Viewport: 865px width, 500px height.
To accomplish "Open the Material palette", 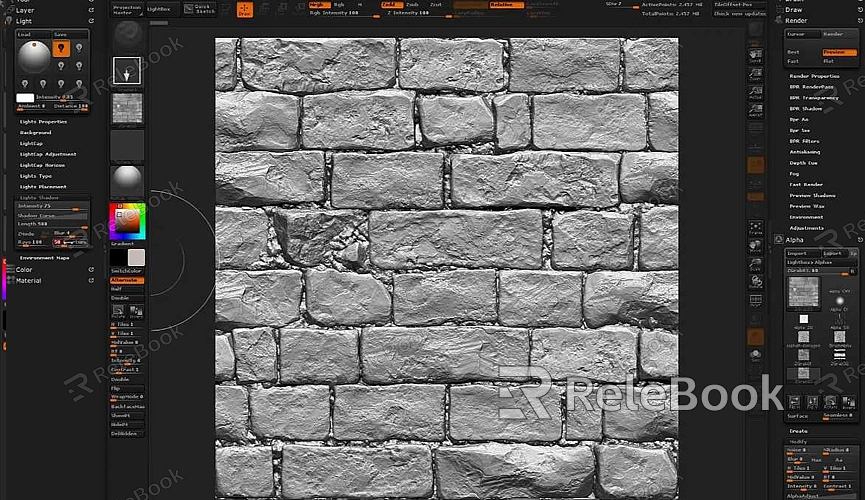I will pos(28,281).
